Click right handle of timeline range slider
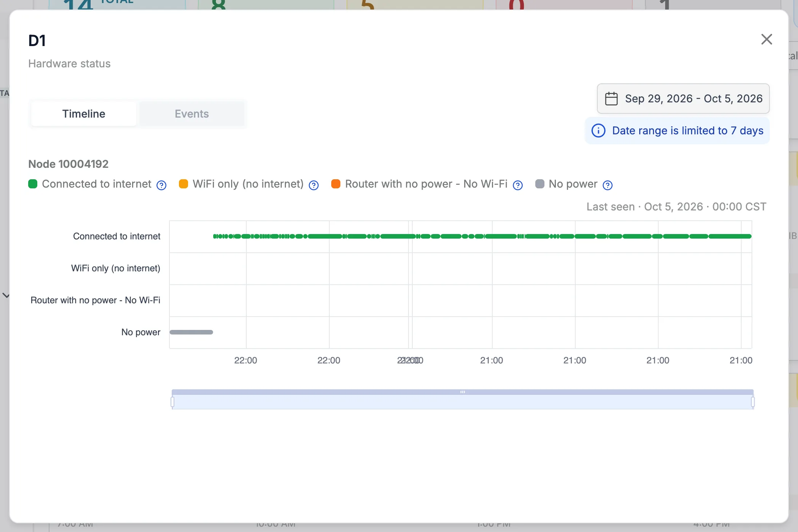Screen dimensions: 798x532 point(753,402)
